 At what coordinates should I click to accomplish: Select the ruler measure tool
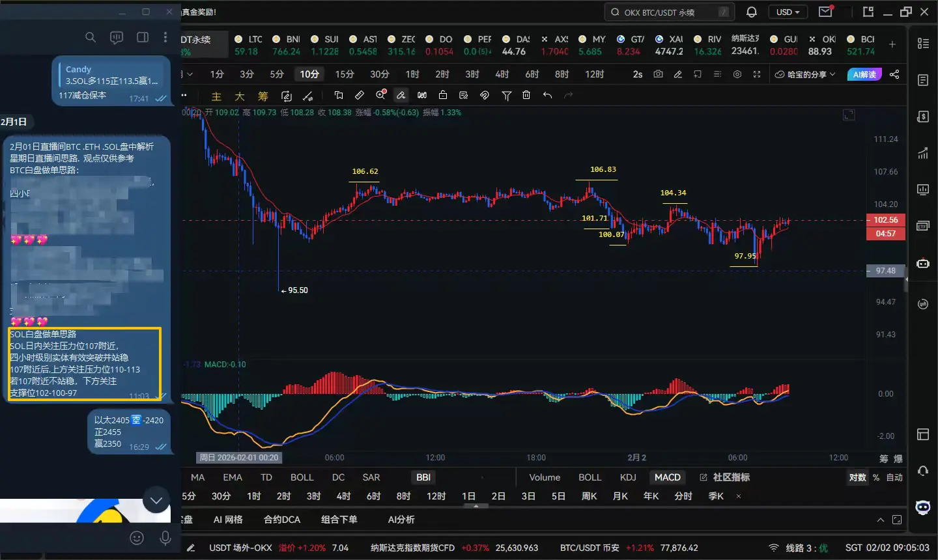pos(360,95)
